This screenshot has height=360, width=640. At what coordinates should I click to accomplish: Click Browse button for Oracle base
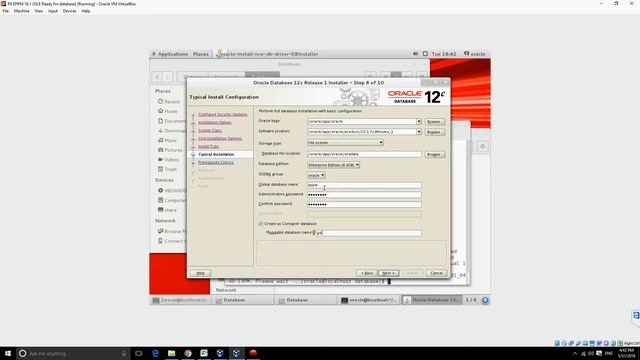click(434, 122)
